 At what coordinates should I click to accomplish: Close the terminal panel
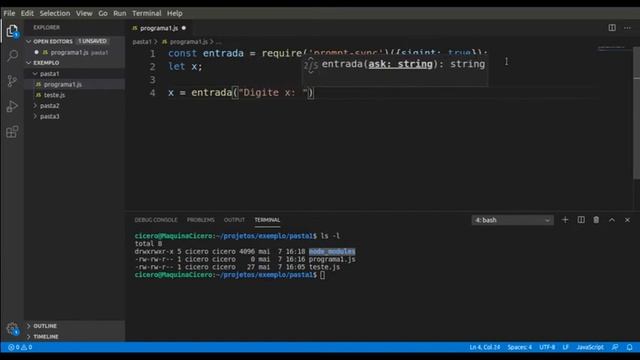pos(627,220)
